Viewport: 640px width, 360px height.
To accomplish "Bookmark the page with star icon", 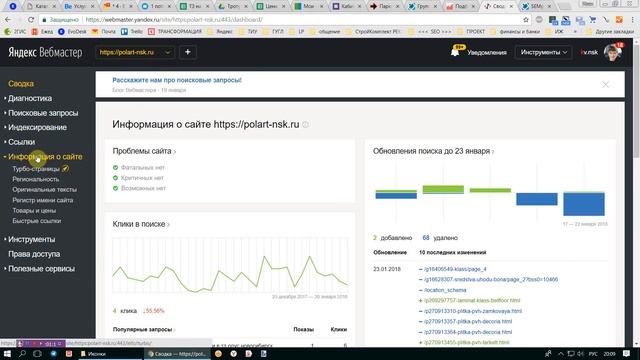I will click(x=526, y=20).
